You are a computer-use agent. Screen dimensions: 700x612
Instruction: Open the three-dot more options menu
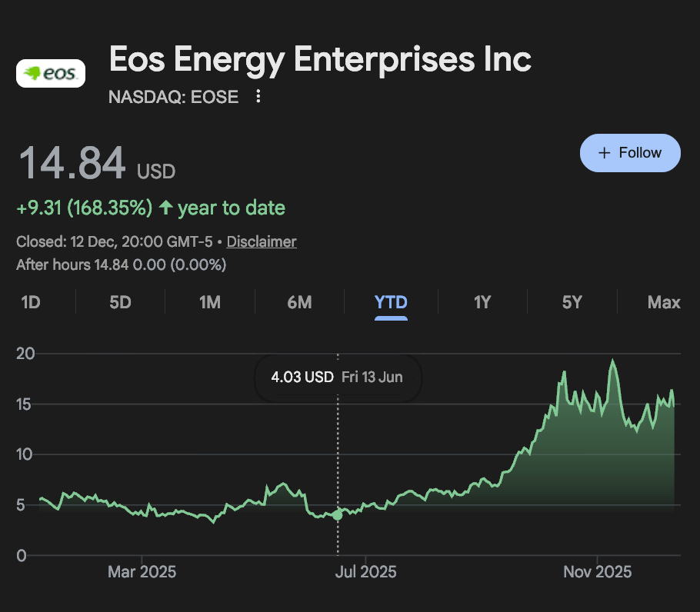click(x=258, y=96)
